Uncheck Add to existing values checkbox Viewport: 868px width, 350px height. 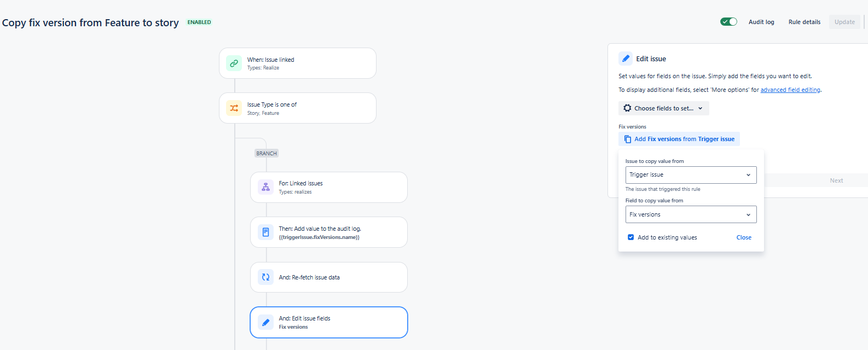[631, 237]
